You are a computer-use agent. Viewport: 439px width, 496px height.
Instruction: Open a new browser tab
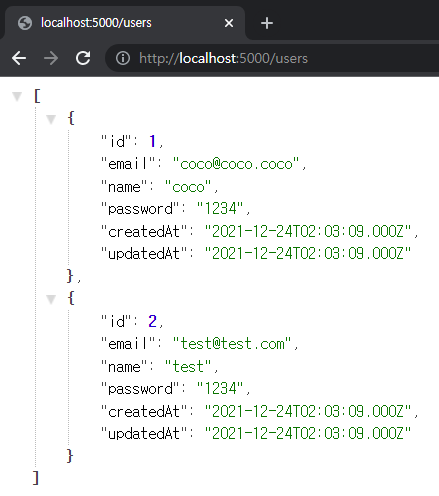point(267,23)
